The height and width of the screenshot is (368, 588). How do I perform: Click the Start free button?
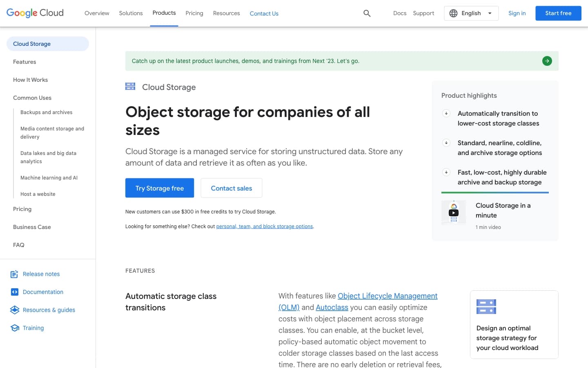pyautogui.click(x=558, y=13)
